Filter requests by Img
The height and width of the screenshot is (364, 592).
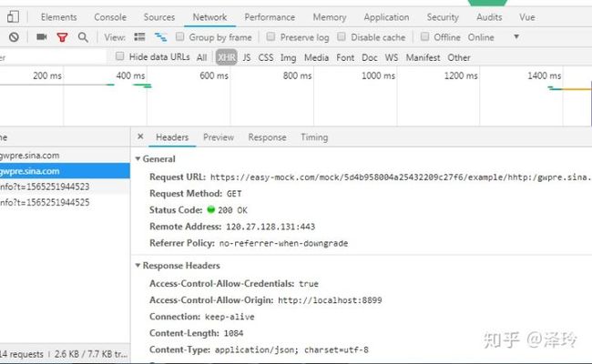(x=288, y=57)
